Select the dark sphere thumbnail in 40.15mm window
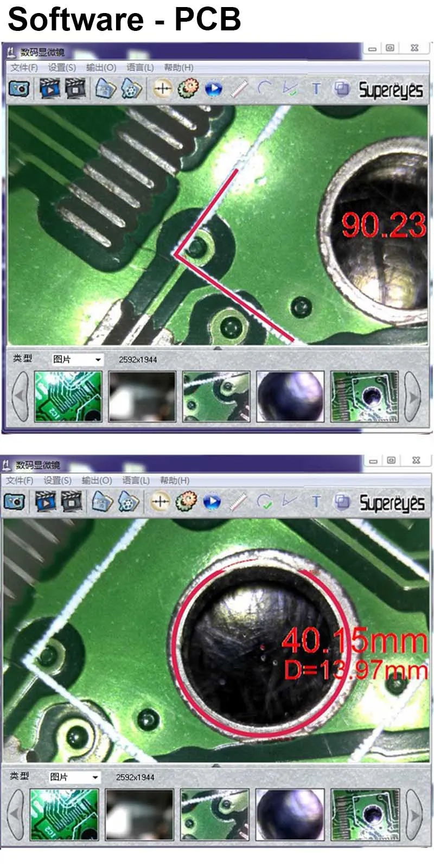434x868 pixels. tap(289, 814)
